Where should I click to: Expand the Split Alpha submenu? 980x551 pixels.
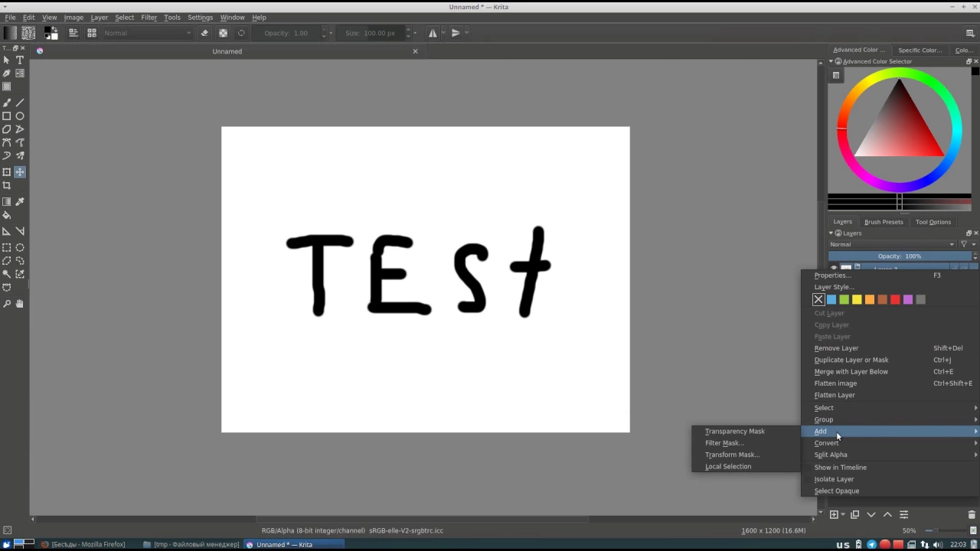pyautogui.click(x=890, y=455)
